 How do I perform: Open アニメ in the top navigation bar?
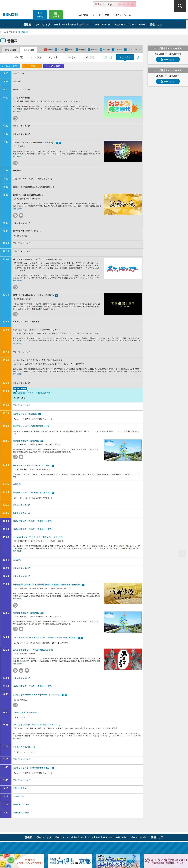tap(89, 25)
